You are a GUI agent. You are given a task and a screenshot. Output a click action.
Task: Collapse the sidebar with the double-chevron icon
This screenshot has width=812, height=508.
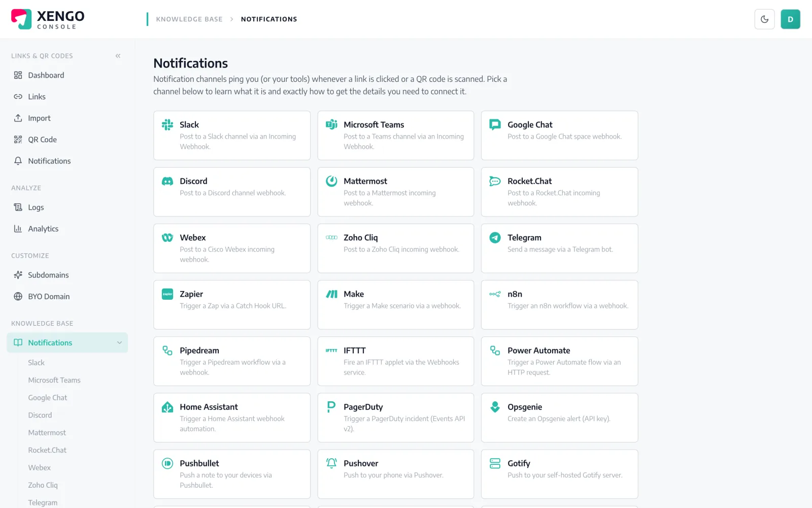[x=118, y=56]
